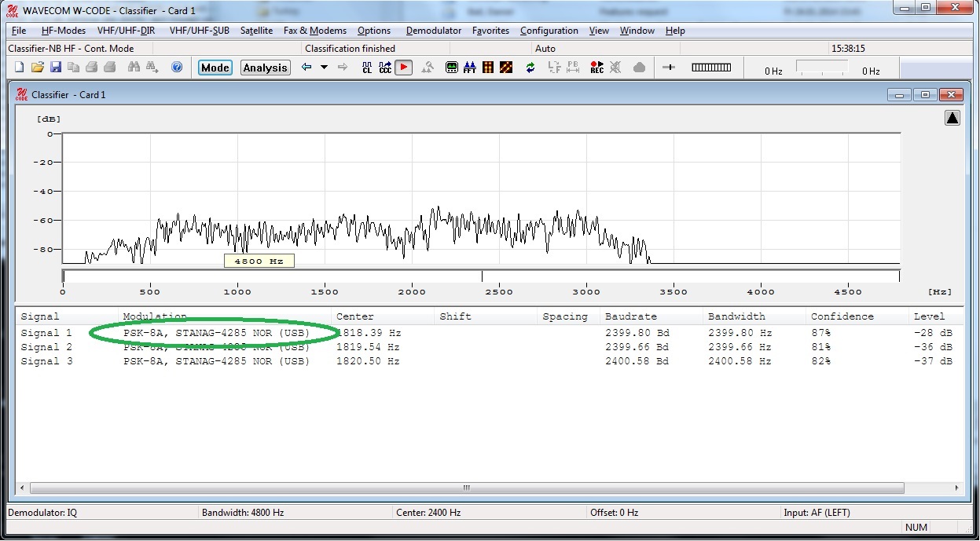The height and width of the screenshot is (541, 980).
Task: Select the Signal 1 row
Action: point(489,333)
